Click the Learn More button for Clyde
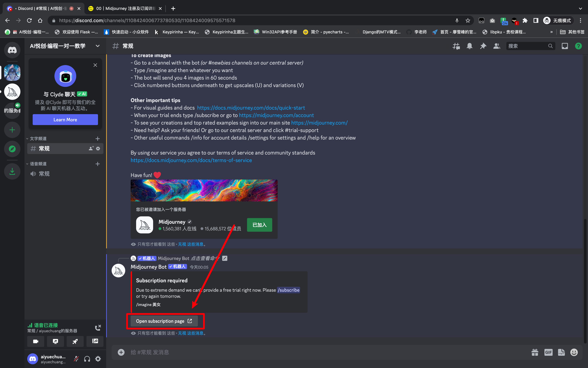 pos(65,120)
